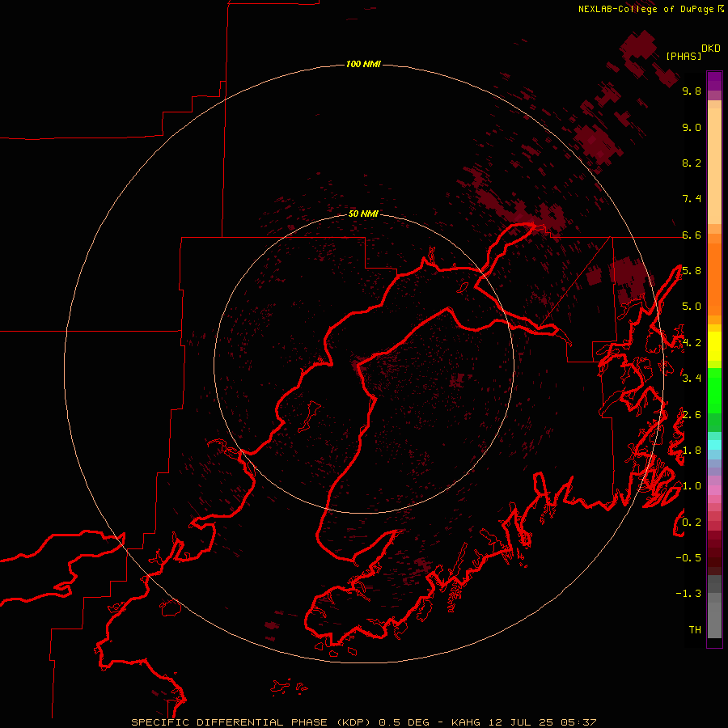
Task: Click the -0.5 value on the color scale
Action: click(688, 558)
